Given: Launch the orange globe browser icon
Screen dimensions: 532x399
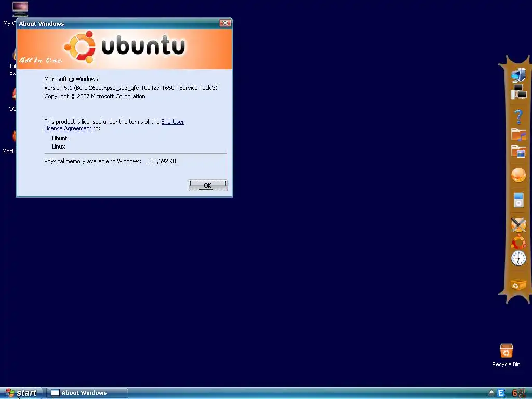Looking at the screenshot, I should tap(518, 175).
